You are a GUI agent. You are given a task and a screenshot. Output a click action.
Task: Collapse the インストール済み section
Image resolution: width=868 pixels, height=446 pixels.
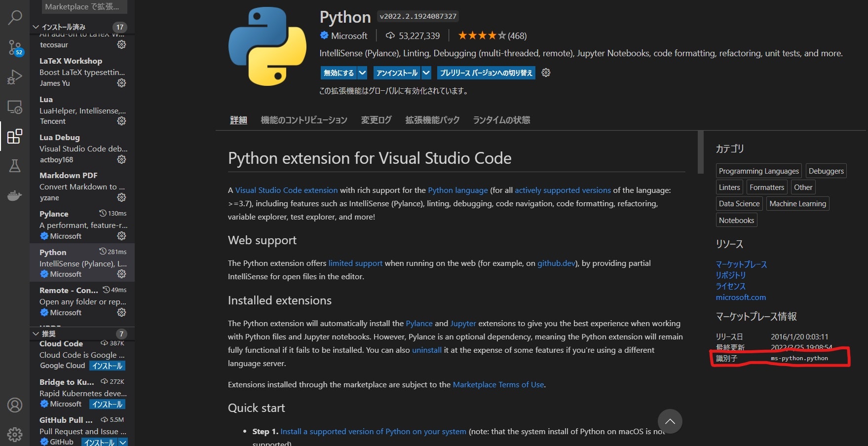[36, 27]
